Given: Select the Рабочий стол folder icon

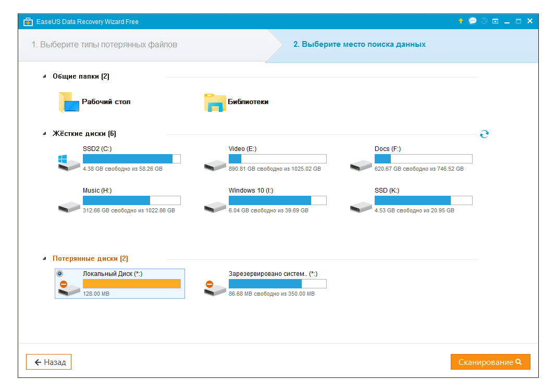Looking at the screenshot, I should pyautogui.click(x=69, y=103).
